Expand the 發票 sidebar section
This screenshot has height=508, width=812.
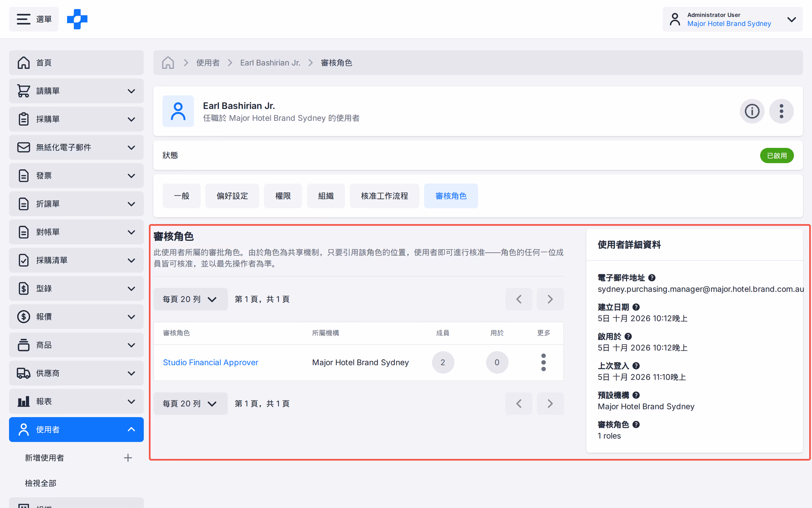[x=76, y=176]
